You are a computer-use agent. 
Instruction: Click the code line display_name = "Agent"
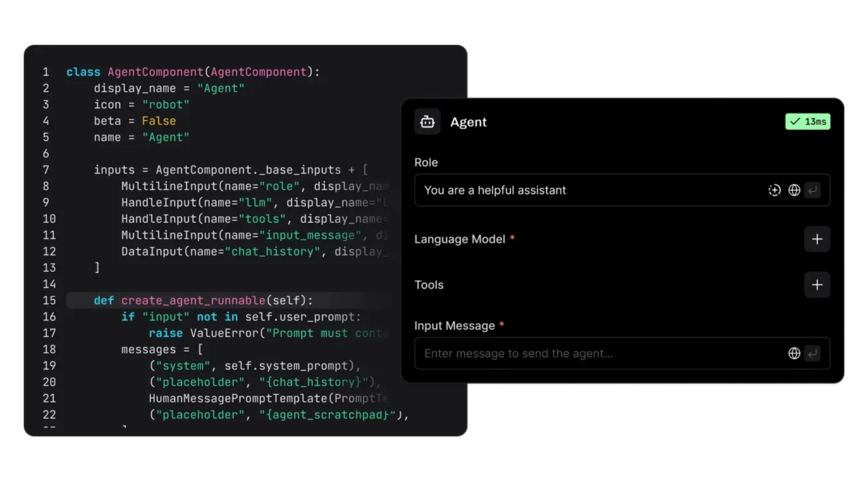point(169,88)
